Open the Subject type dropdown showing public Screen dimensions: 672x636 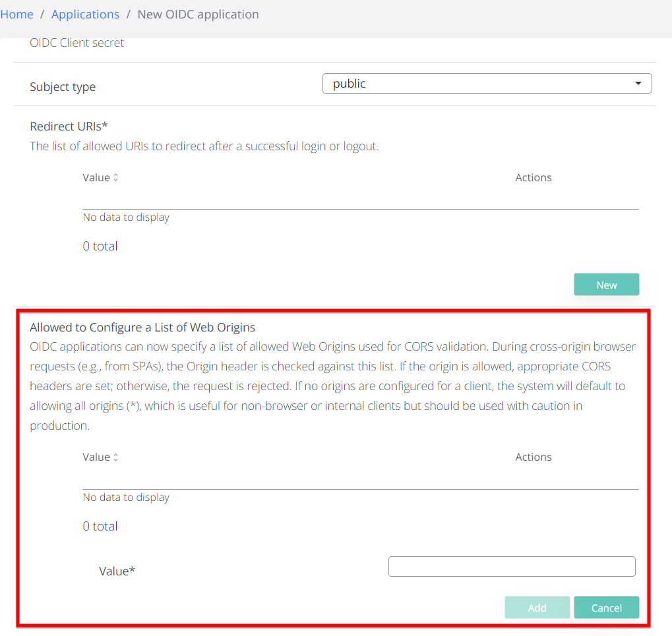[487, 84]
